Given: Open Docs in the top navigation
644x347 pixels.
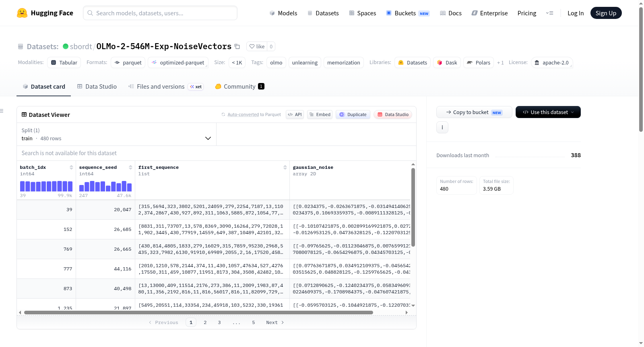Looking at the screenshot, I should (451, 13).
